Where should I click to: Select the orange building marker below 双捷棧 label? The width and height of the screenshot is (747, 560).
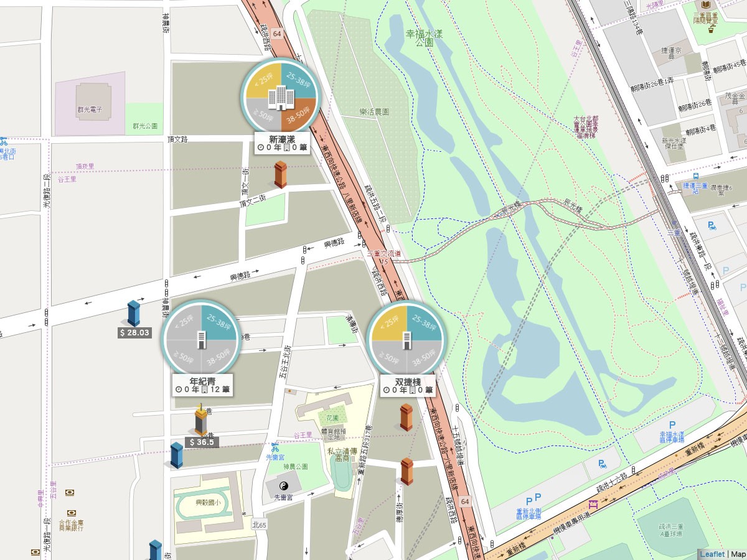(x=406, y=418)
